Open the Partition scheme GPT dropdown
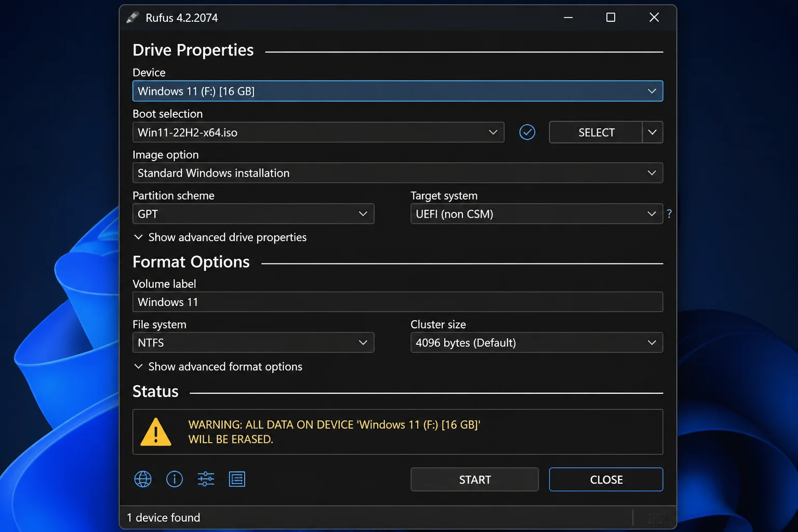Screen dimensions: 798x532 [x=254, y=214]
